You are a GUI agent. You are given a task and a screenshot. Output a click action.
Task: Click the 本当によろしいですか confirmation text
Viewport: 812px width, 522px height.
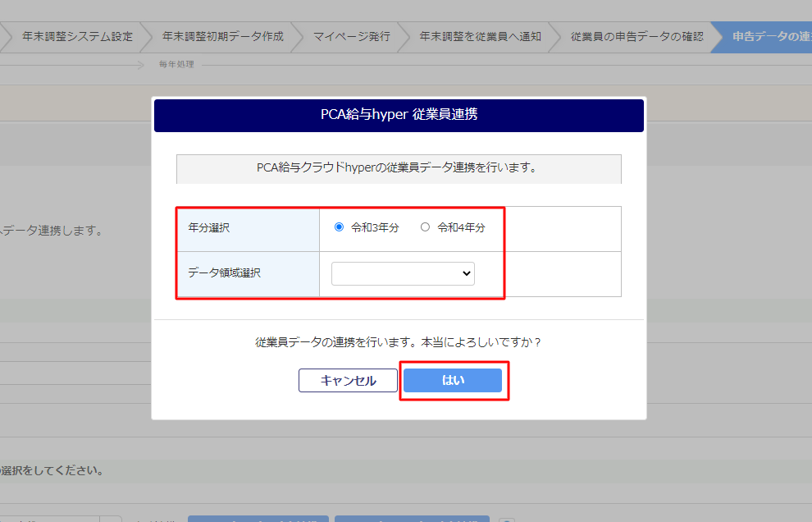(481, 342)
